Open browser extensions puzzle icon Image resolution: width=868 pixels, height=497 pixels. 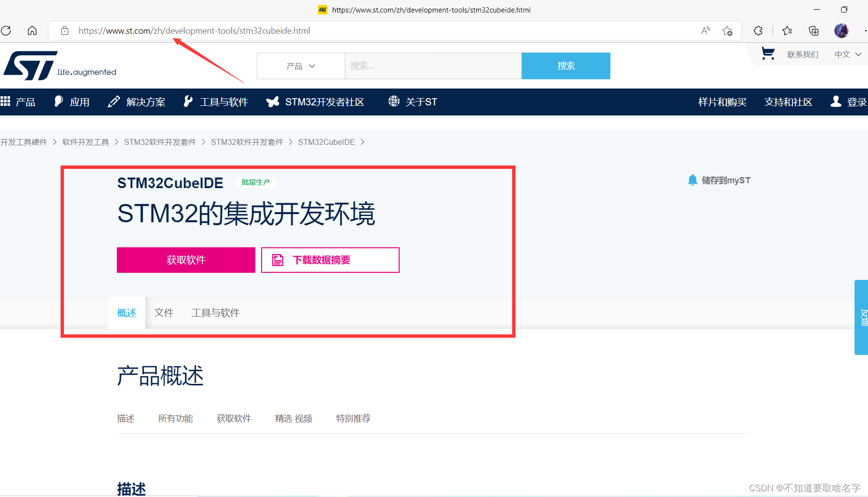[758, 31]
